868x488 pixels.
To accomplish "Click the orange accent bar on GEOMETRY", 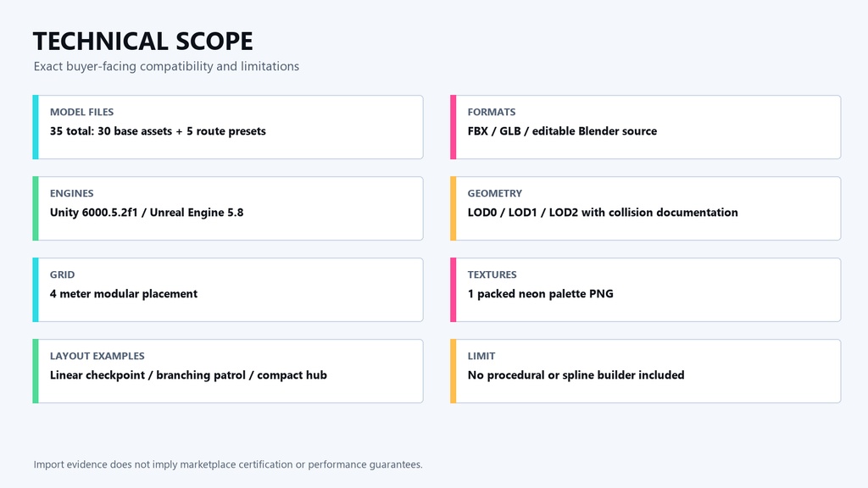I will click(453, 208).
